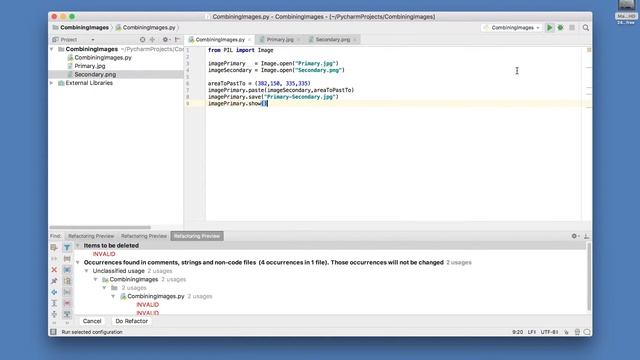The width and height of the screenshot is (640, 360).
Task: Open Search Everywhere magnifier icon
Action: point(586,28)
